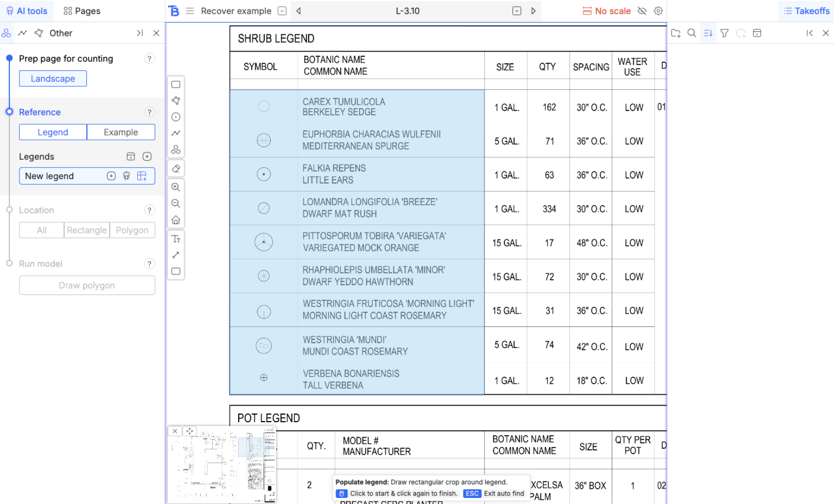Select the count tool in vertical toolbar
The image size is (835, 504).
pos(176,150)
